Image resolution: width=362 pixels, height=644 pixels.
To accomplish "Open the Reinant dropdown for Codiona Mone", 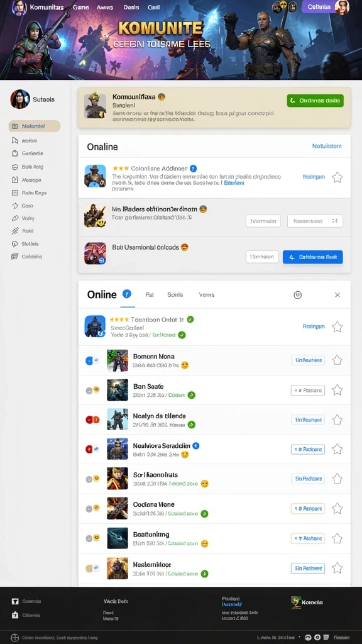I will tap(308, 508).
